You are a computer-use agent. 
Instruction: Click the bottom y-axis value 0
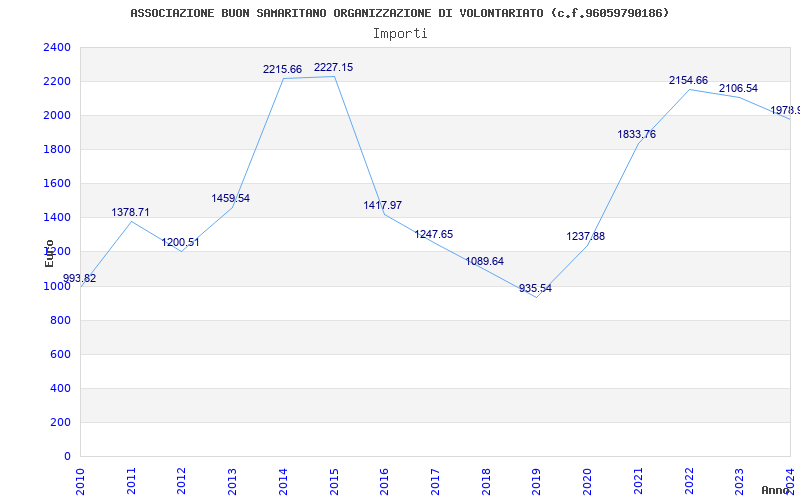[x=67, y=456]
